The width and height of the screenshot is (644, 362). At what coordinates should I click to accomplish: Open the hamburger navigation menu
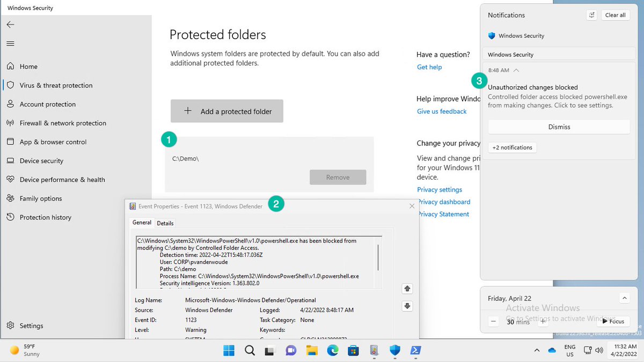click(x=10, y=43)
